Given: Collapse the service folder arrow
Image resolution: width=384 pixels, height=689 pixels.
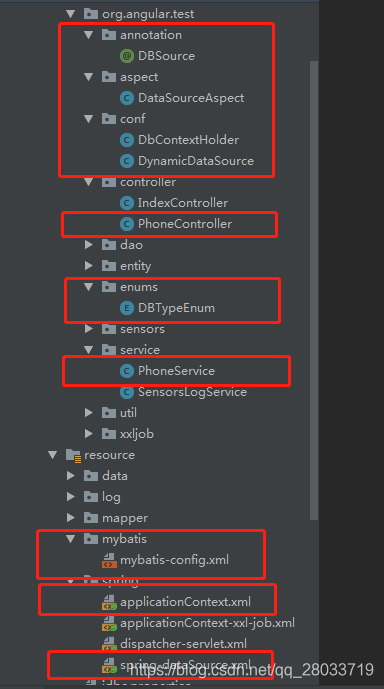Looking at the screenshot, I should coord(89,350).
